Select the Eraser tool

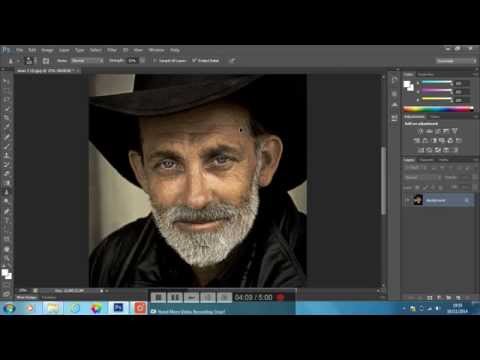(x=6, y=174)
